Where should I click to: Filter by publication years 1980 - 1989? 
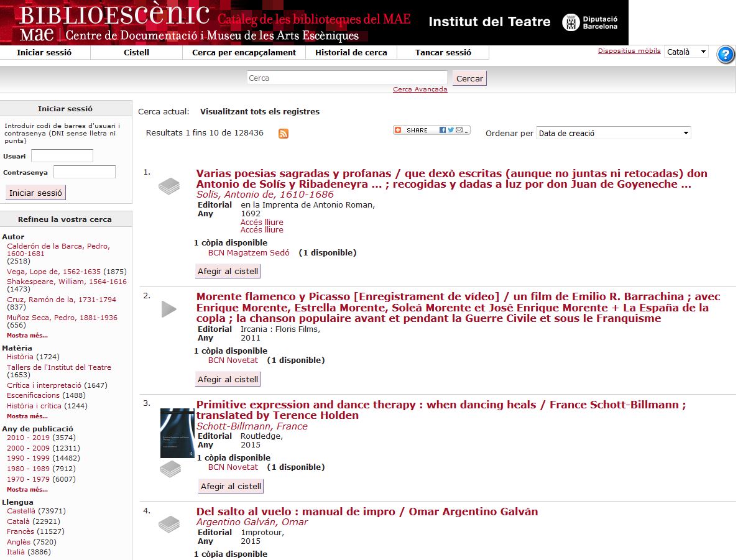pyautogui.click(x=28, y=469)
